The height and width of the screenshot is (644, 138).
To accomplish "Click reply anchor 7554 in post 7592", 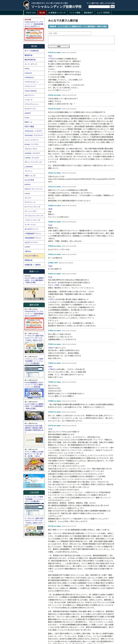I will coord(50,367).
